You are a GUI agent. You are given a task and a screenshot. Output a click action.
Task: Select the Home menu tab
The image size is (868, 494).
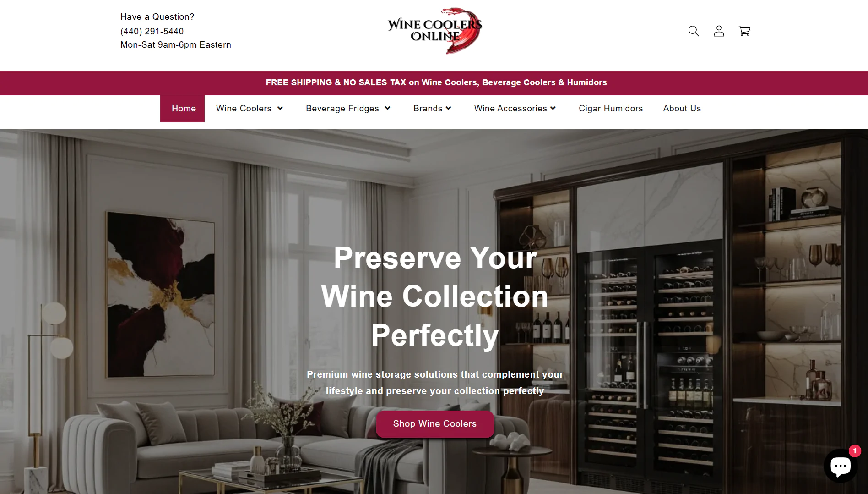[182, 109]
